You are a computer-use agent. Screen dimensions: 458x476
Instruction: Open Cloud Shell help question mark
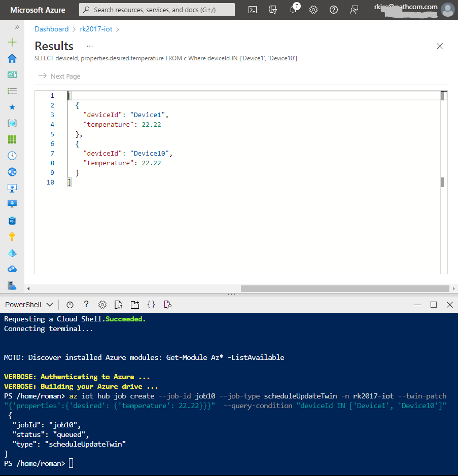[x=86, y=305]
